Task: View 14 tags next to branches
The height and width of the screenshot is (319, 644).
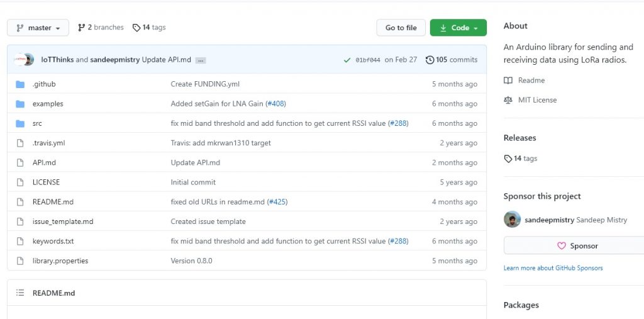Action: (149, 27)
